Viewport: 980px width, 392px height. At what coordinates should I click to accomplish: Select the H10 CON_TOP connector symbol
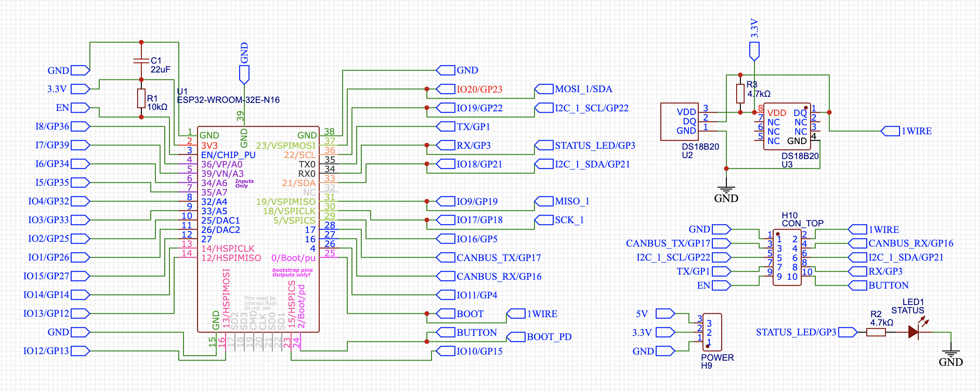(787, 257)
